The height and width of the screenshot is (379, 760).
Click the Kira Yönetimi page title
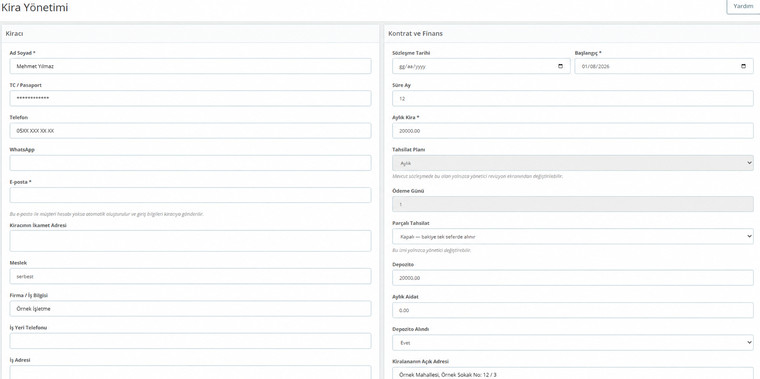(34, 7)
